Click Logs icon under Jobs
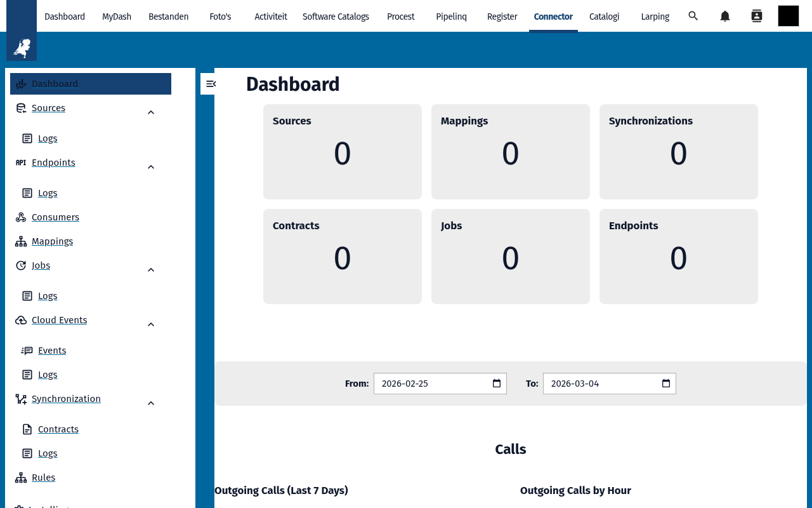The width and height of the screenshot is (812, 508). (x=27, y=296)
